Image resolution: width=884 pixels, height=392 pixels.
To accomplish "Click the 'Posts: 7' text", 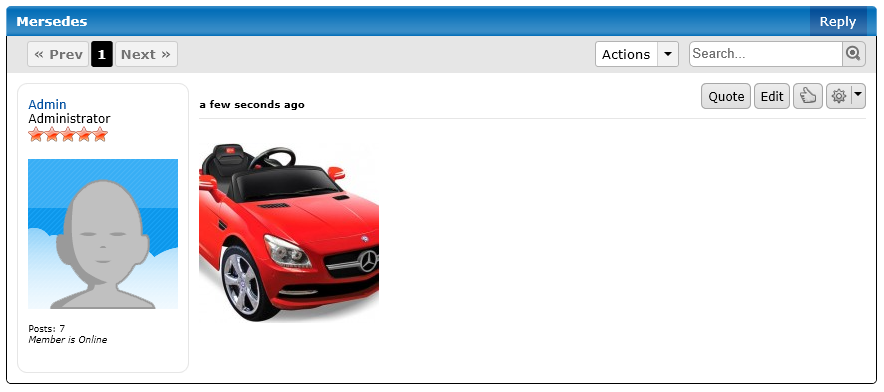I will click(47, 328).
